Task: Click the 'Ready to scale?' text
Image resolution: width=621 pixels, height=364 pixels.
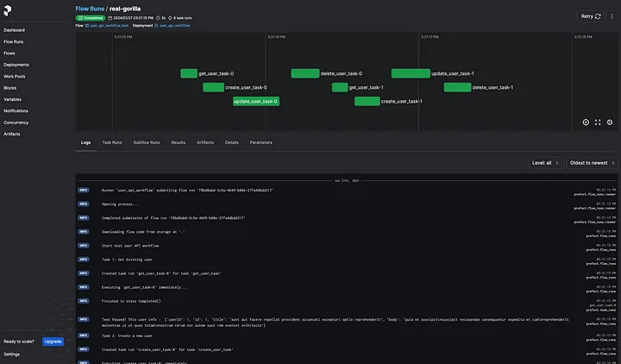Action: click(19, 342)
